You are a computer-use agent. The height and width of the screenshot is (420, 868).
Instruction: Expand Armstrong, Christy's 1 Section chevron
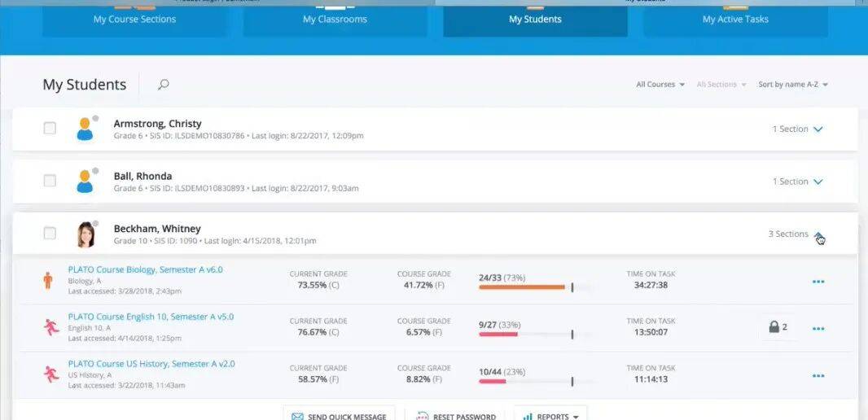(818, 129)
